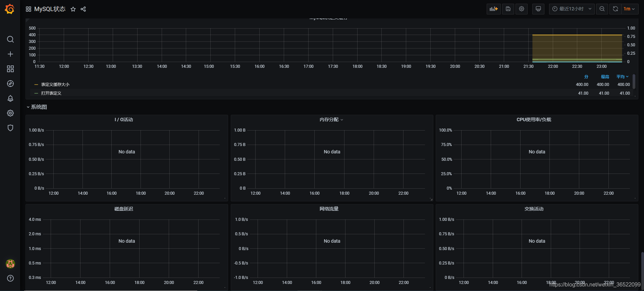
Task: Collapse the 系统图 row
Action: [37, 107]
